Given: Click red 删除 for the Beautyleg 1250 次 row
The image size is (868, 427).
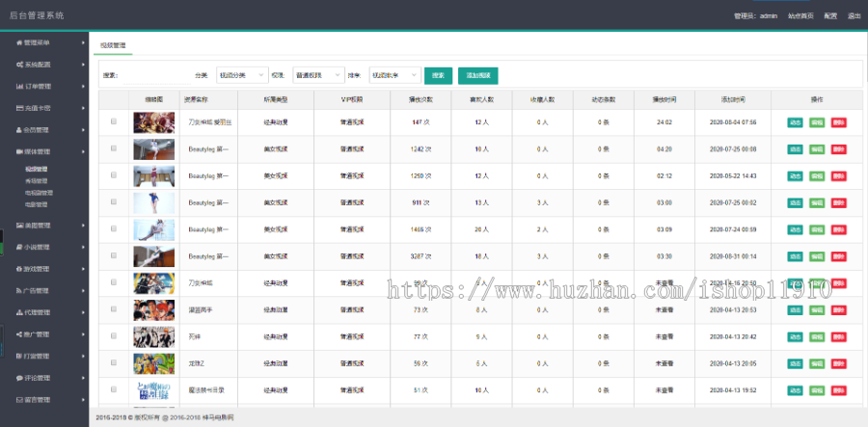Looking at the screenshot, I should (839, 175).
